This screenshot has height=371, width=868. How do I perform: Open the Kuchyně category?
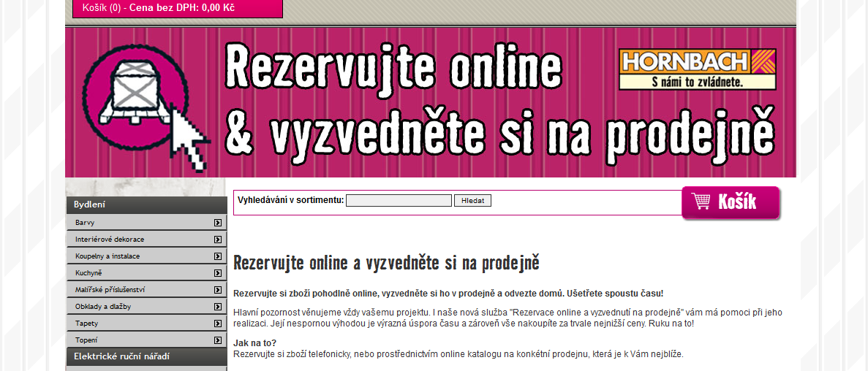tap(146, 273)
